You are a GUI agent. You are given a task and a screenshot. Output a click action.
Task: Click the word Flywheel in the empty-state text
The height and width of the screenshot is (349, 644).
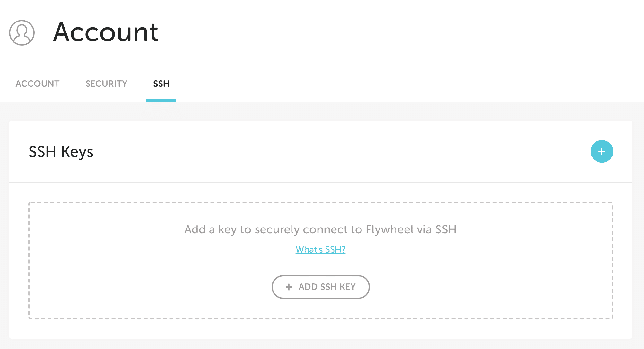pos(389,229)
